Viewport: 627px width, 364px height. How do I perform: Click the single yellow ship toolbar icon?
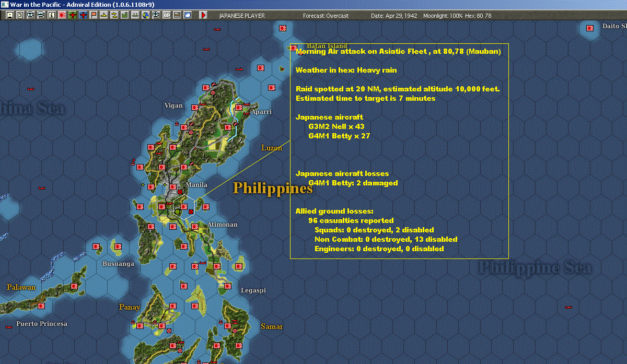(x=104, y=16)
